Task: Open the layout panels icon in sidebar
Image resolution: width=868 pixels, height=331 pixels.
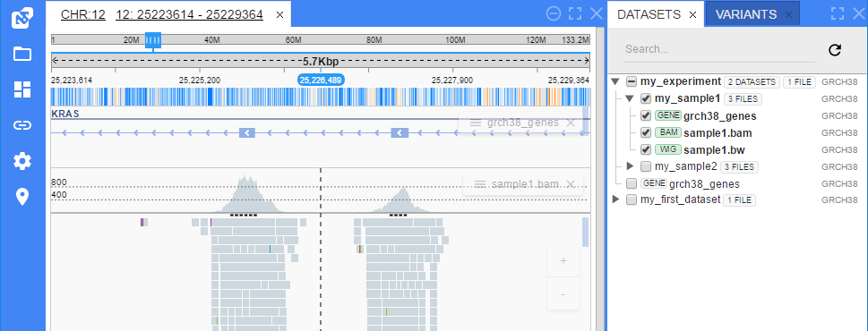Action: coord(22,89)
